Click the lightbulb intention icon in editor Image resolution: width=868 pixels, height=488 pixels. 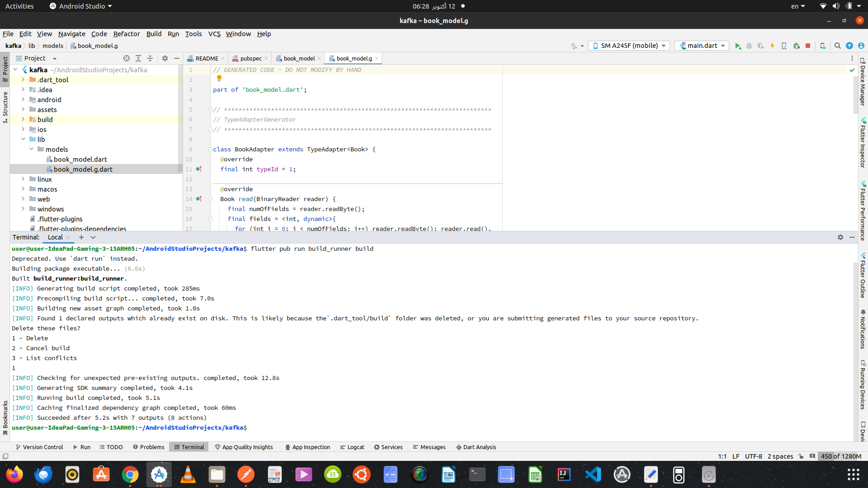click(219, 78)
